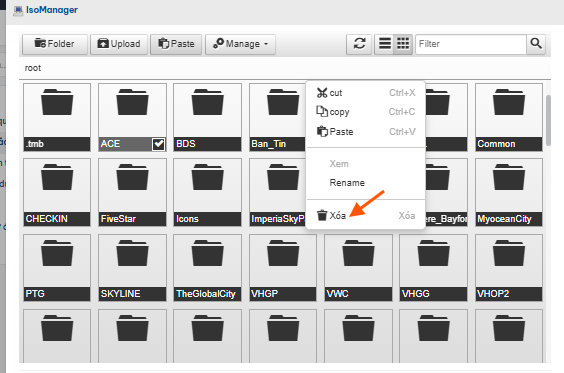Screen dimensions: 564x373
Task: Create a new Folder
Action: click(x=55, y=44)
